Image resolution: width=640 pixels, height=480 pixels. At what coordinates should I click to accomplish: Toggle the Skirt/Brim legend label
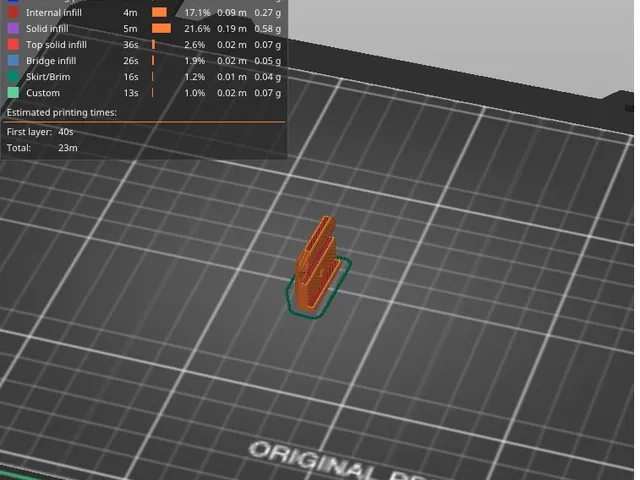pyautogui.click(x=48, y=77)
